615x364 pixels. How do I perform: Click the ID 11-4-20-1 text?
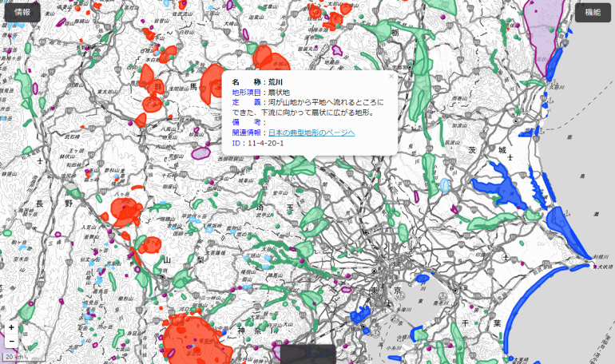(x=258, y=143)
